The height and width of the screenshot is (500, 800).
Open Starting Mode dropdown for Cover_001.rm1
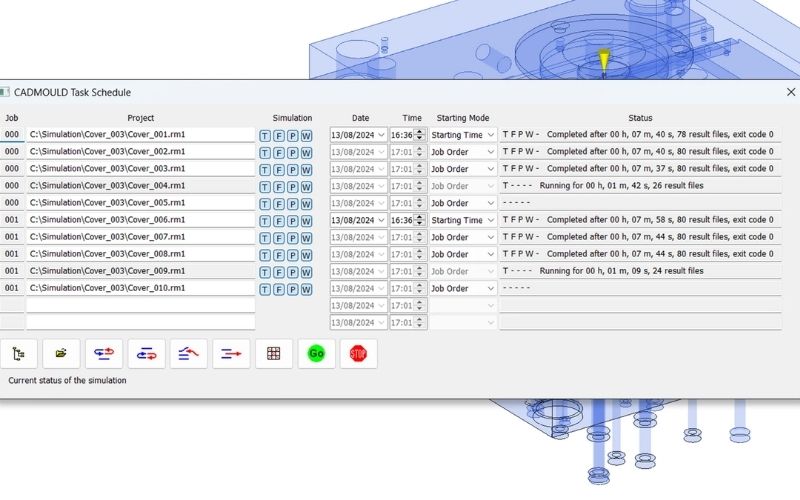pyautogui.click(x=463, y=135)
